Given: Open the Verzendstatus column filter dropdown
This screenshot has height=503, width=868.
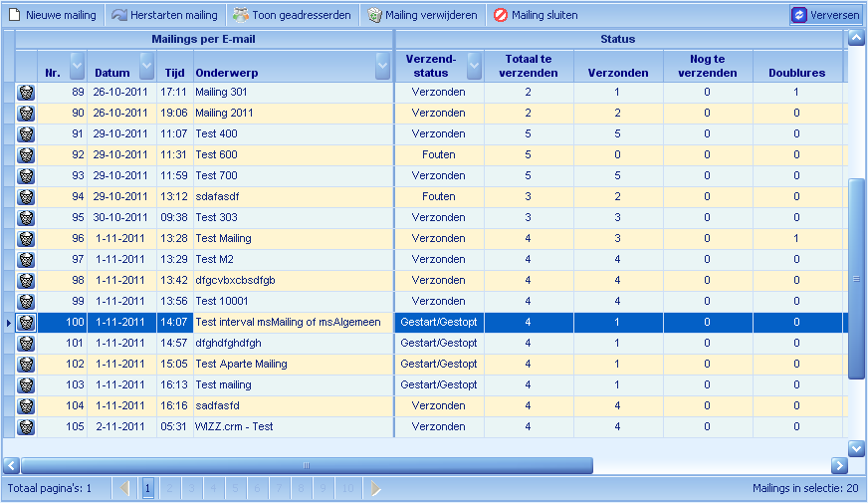Looking at the screenshot, I should point(475,66).
